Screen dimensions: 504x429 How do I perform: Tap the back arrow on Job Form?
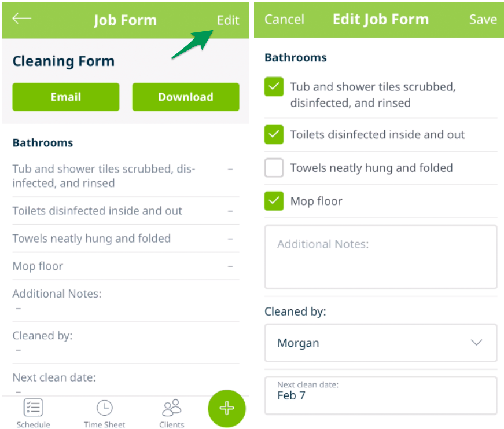point(21,19)
